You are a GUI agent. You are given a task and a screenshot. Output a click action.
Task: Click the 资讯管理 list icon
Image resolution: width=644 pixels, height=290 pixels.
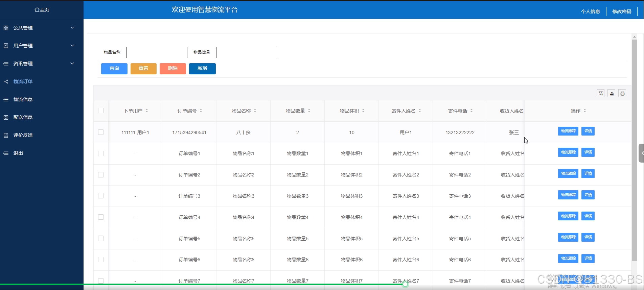6,64
